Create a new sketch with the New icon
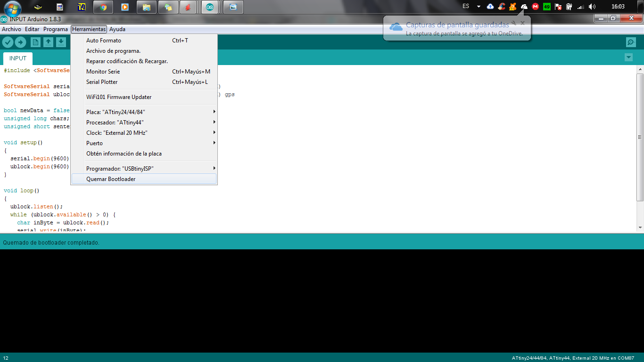Screen dimensions: 644x362 pos(35,42)
